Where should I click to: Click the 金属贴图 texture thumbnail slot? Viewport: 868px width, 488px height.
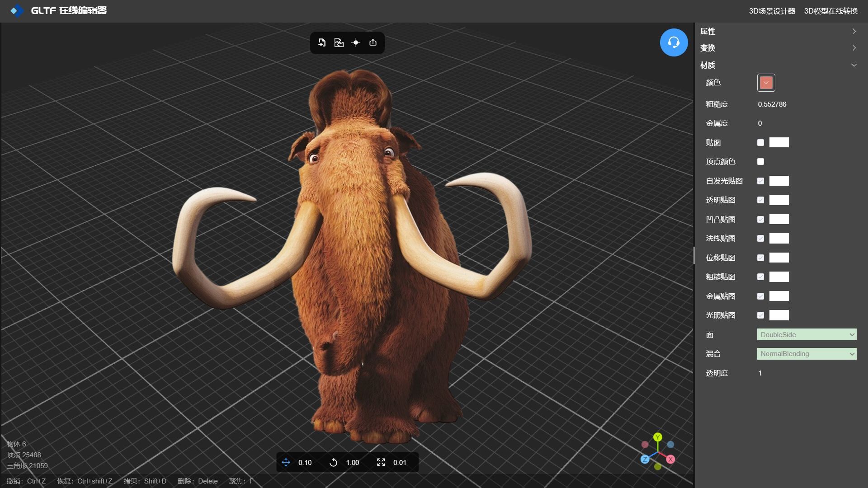(779, 296)
